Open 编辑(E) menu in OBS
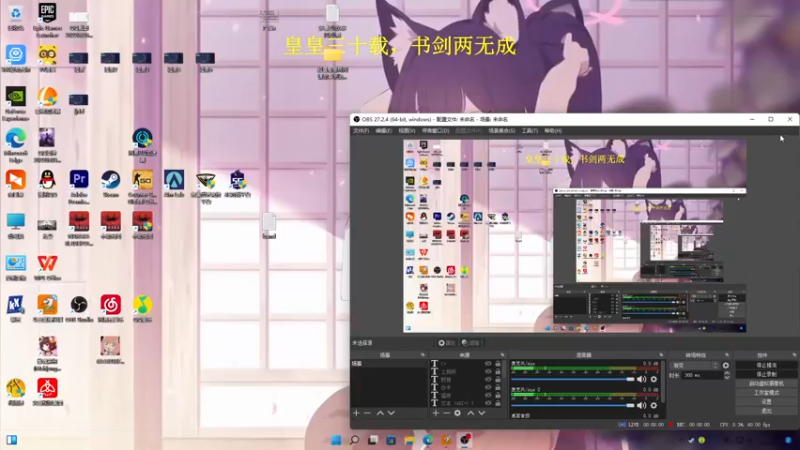 pyautogui.click(x=384, y=131)
